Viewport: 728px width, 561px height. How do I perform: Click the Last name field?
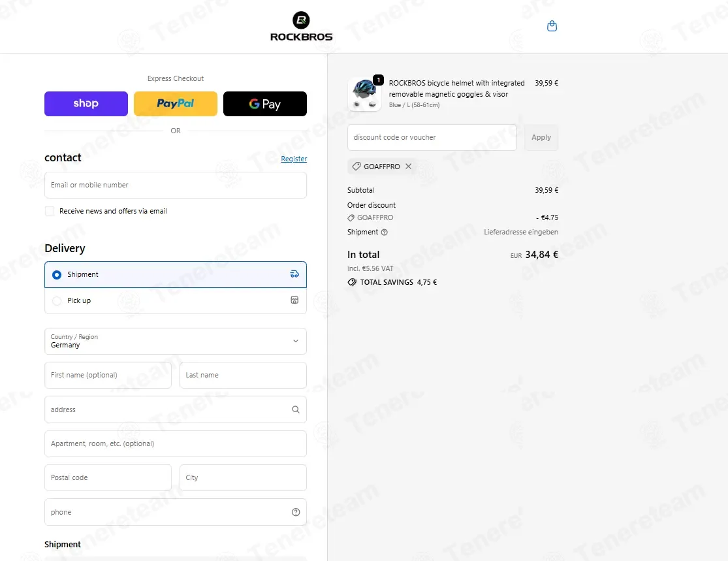point(243,376)
